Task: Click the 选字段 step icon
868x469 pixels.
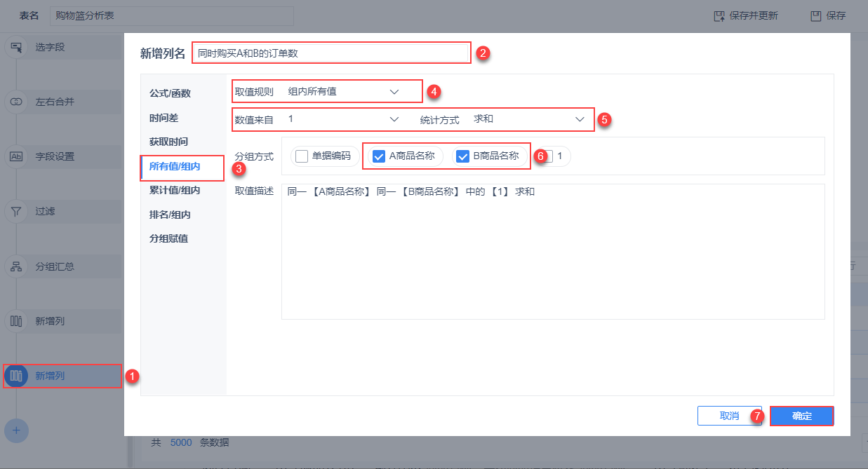Action: tap(16, 48)
